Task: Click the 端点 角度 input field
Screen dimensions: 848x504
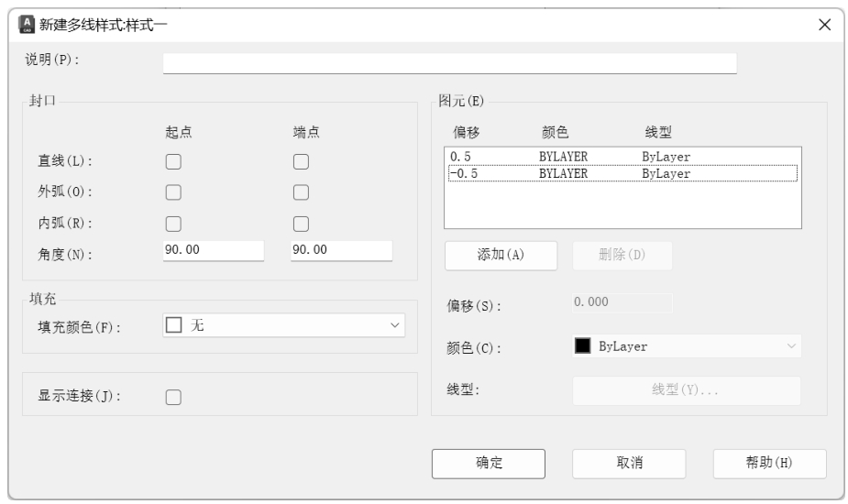Action: [x=341, y=252]
